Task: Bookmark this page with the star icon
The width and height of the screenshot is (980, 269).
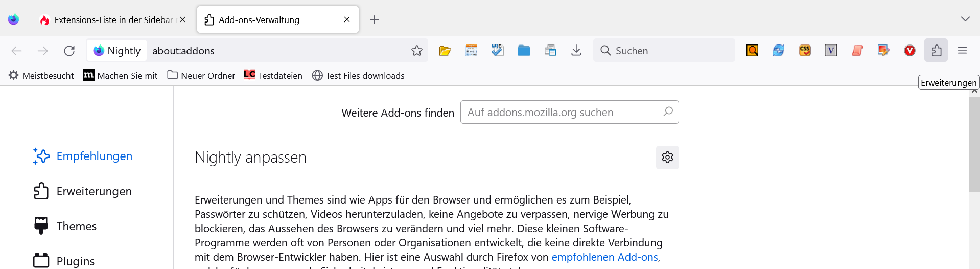Action: click(417, 51)
